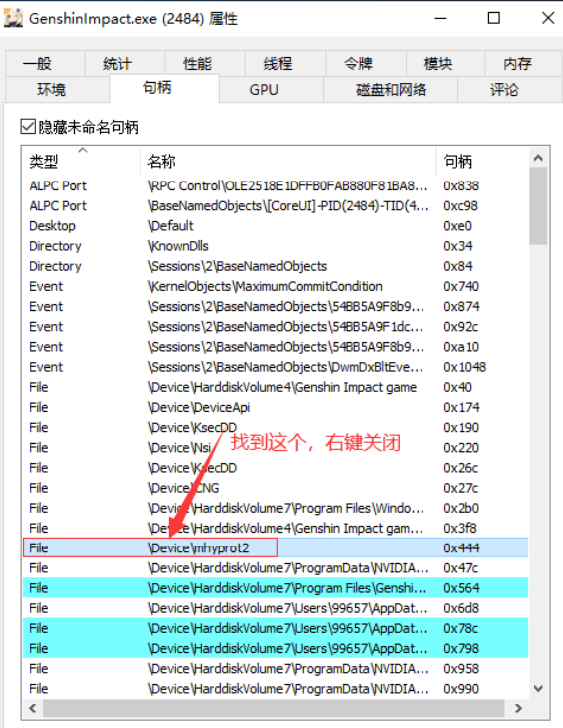Viewport: 563px width, 728px height.
Task: Select the \Device\DeviceApi file row
Action: 275,407
